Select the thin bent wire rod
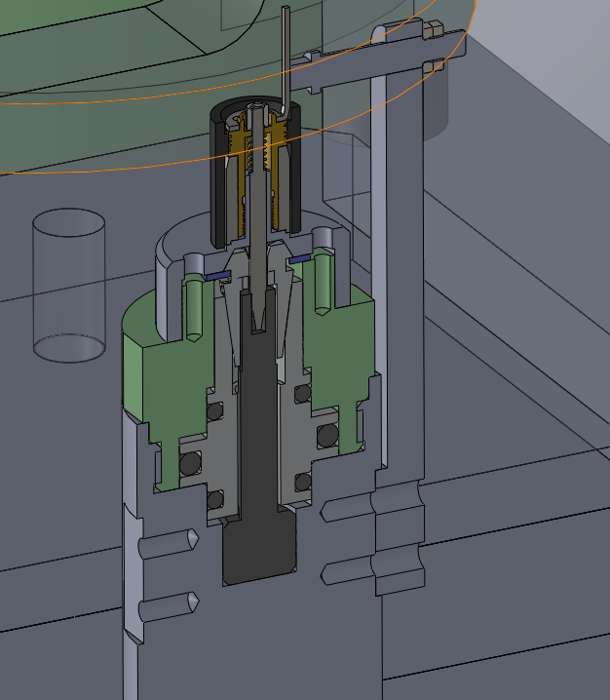The height and width of the screenshot is (700, 610). click(286, 60)
